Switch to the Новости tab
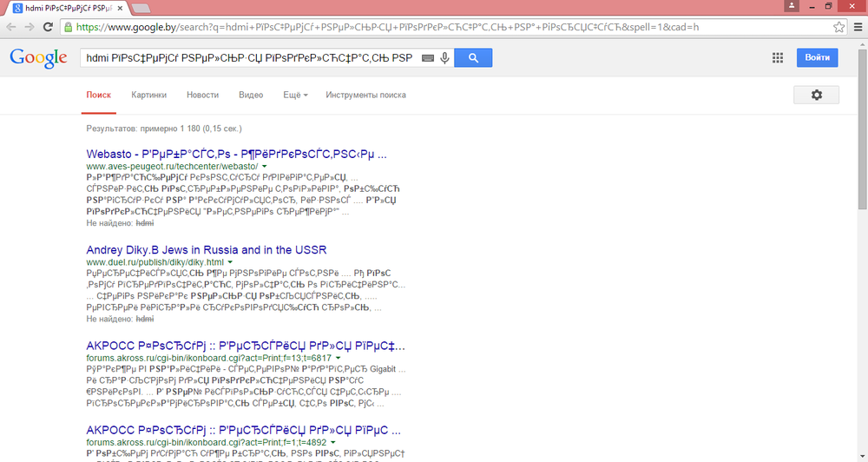 [x=202, y=95]
